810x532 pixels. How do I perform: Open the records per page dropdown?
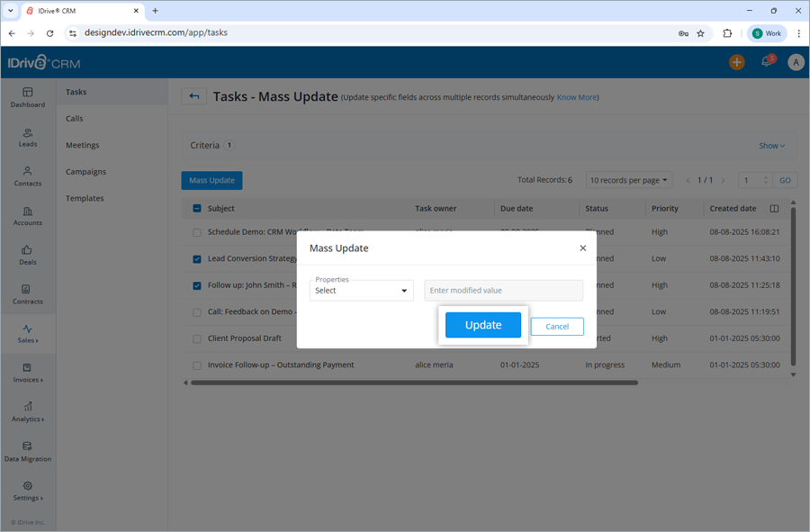[x=628, y=179]
